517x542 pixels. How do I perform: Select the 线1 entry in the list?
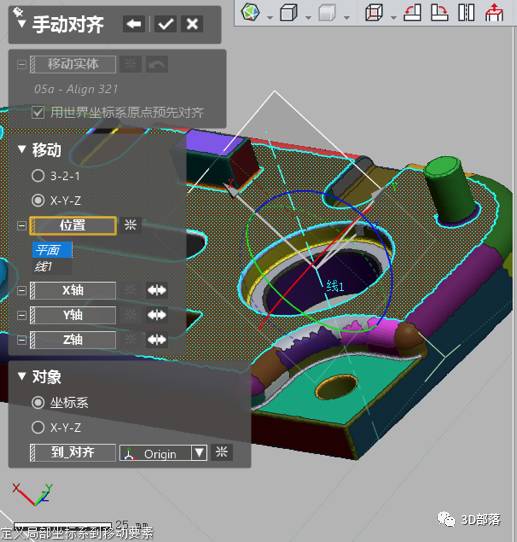point(52,266)
